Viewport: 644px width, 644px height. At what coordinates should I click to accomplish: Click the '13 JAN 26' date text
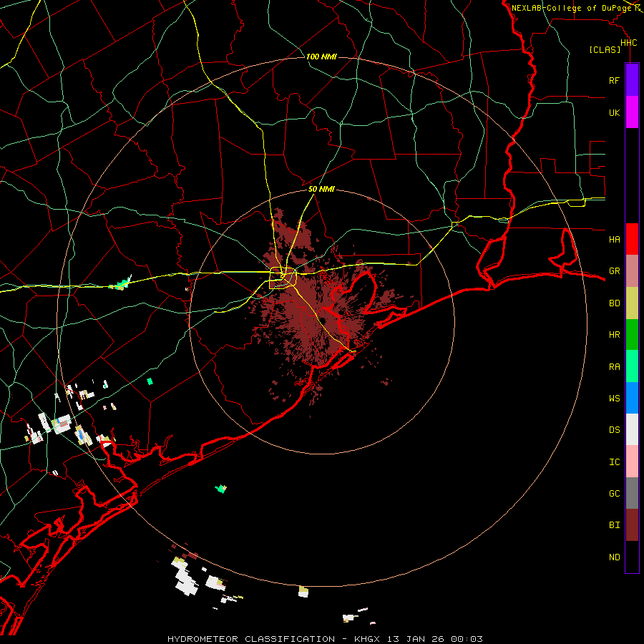pyautogui.click(x=416, y=639)
